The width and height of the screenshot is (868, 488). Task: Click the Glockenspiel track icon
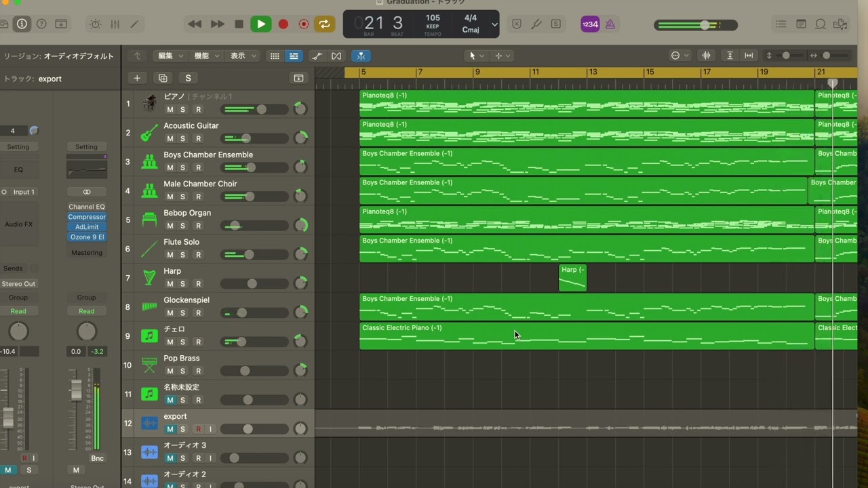149,307
